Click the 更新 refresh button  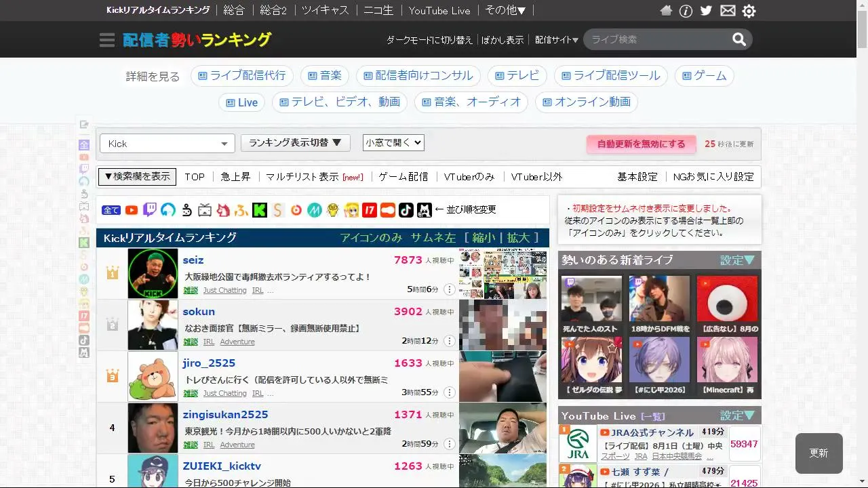[x=819, y=453]
